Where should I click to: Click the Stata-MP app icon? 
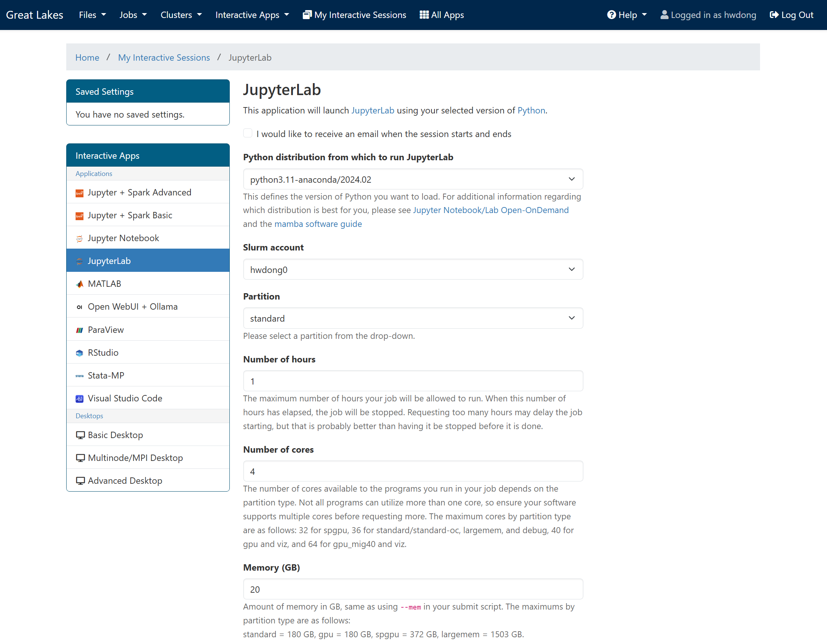pyautogui.click(x=79, y=376)
